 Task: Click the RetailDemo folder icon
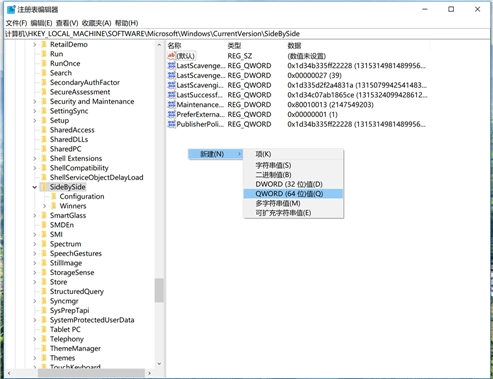44,44
